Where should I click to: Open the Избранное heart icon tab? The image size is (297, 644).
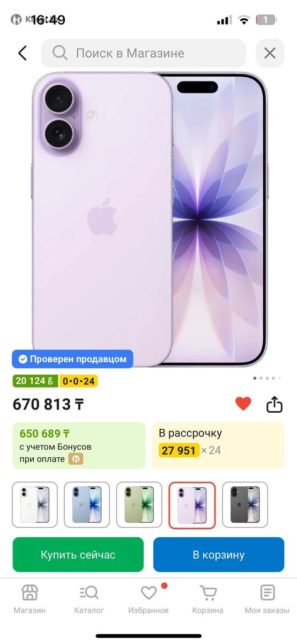pos(148,599)
